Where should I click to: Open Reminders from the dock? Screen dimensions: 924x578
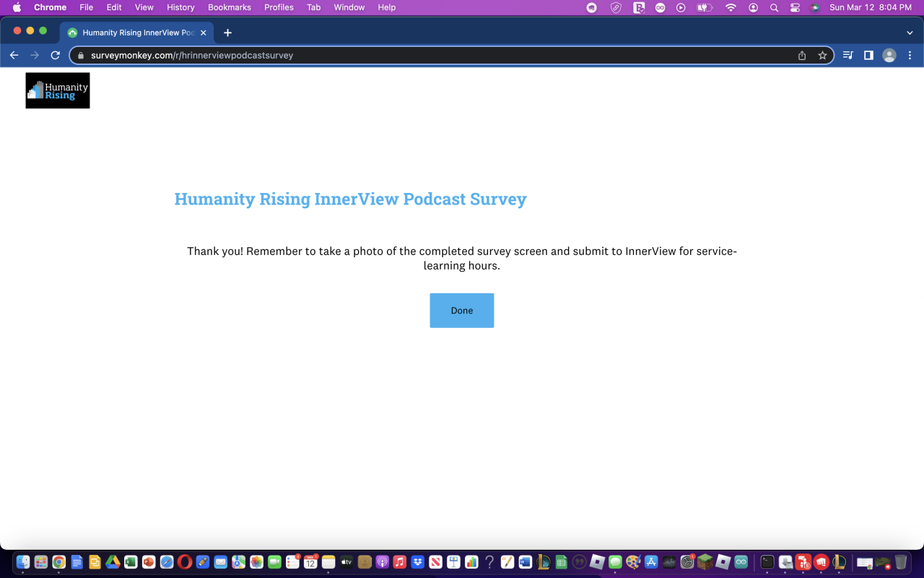point(292,562)
